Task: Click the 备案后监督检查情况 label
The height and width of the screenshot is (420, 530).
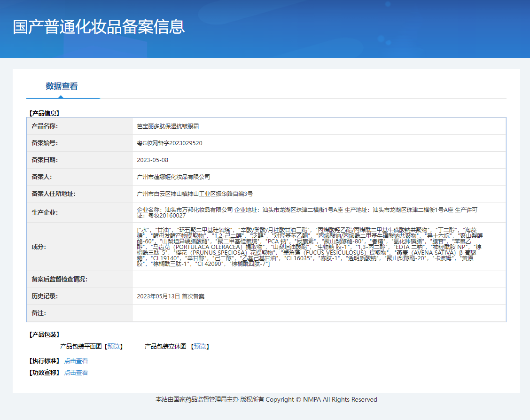Action: point(60,279)
